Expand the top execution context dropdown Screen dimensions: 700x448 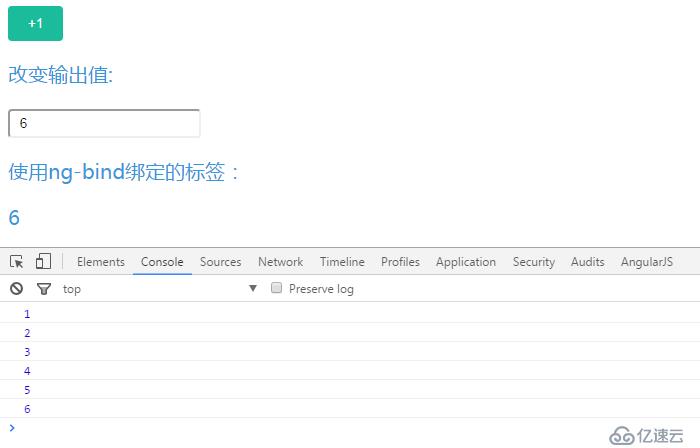point(160,289)
